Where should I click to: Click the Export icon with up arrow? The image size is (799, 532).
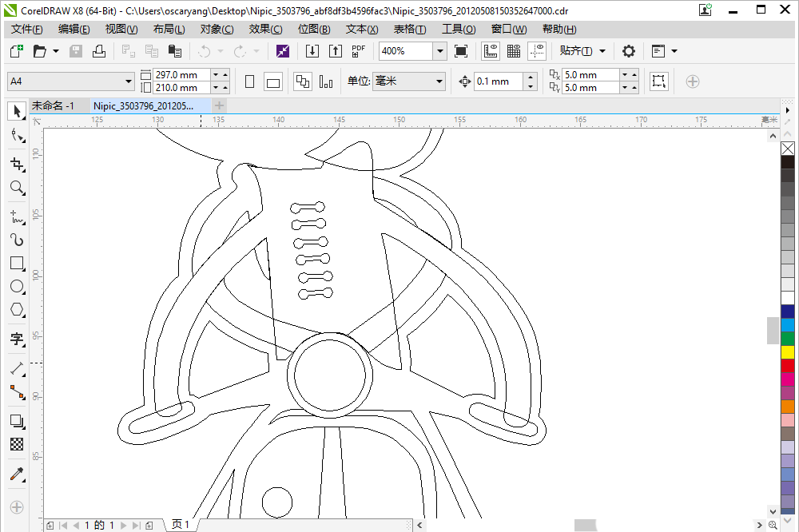336,51
